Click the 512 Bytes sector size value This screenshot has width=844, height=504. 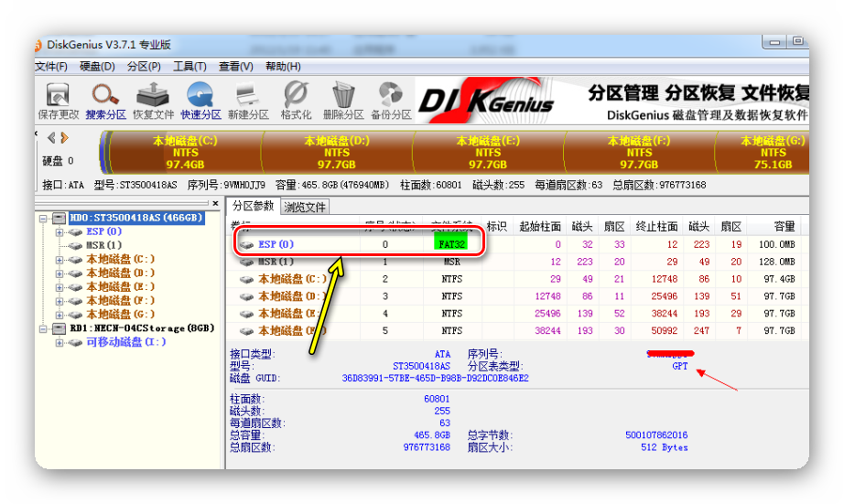coord(665,447)
